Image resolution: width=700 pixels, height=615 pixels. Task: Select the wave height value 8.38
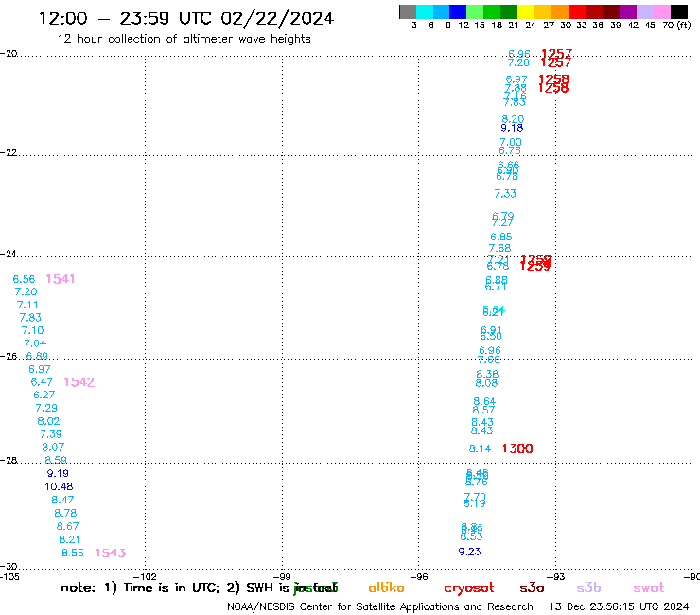coord(487,374)
